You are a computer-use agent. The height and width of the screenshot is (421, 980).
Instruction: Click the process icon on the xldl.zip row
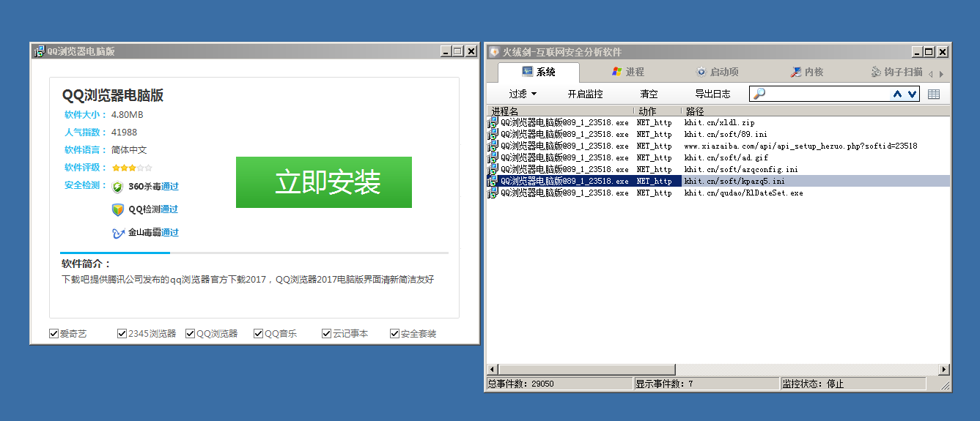[x=493, y=123]
